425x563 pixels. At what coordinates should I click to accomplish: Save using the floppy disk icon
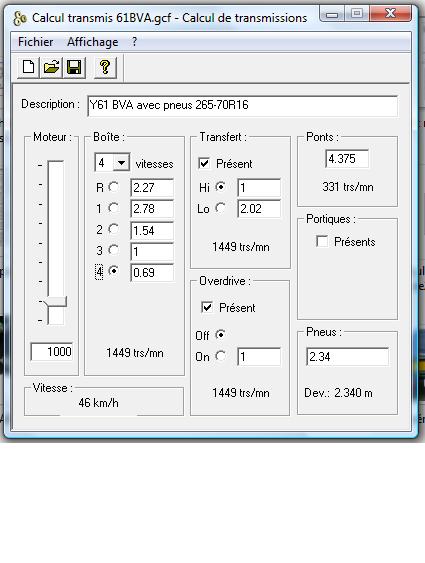[x=74, y=67]
